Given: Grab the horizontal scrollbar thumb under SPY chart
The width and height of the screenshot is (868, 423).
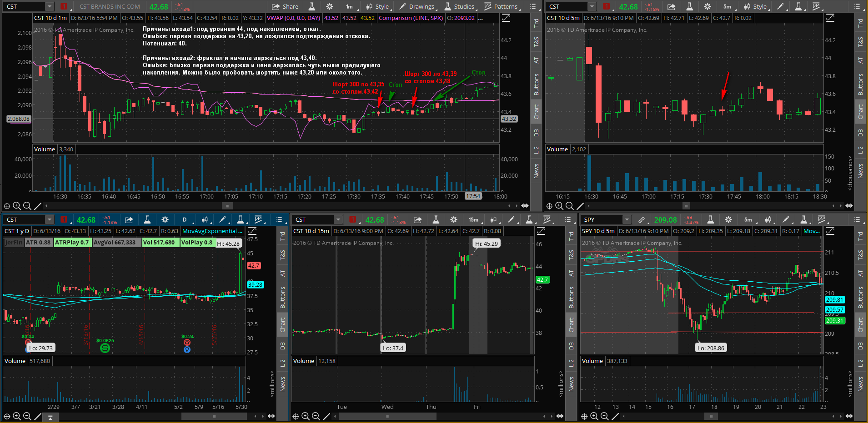Looking at the screenshot, I should [x=711, y=416].
